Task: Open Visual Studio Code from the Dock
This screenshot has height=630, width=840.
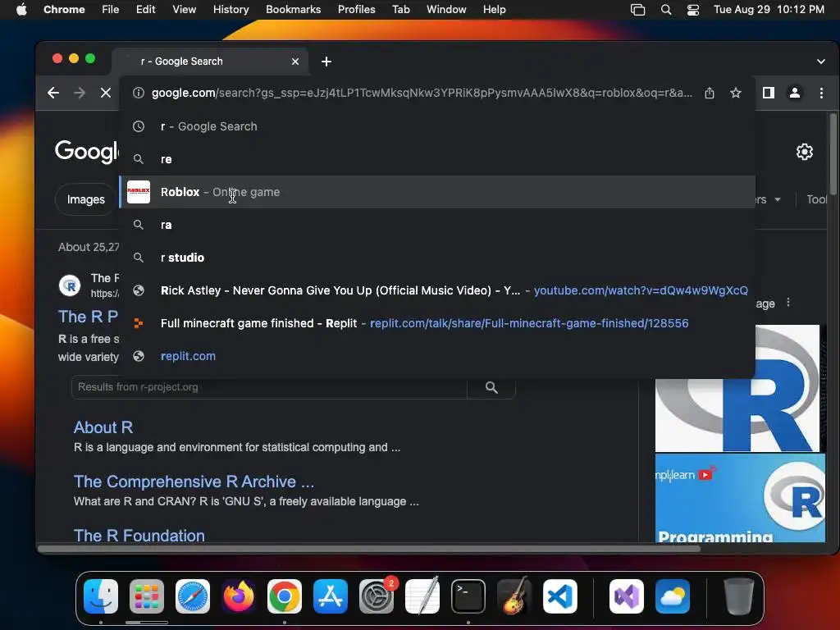Action: pos(559,596)
